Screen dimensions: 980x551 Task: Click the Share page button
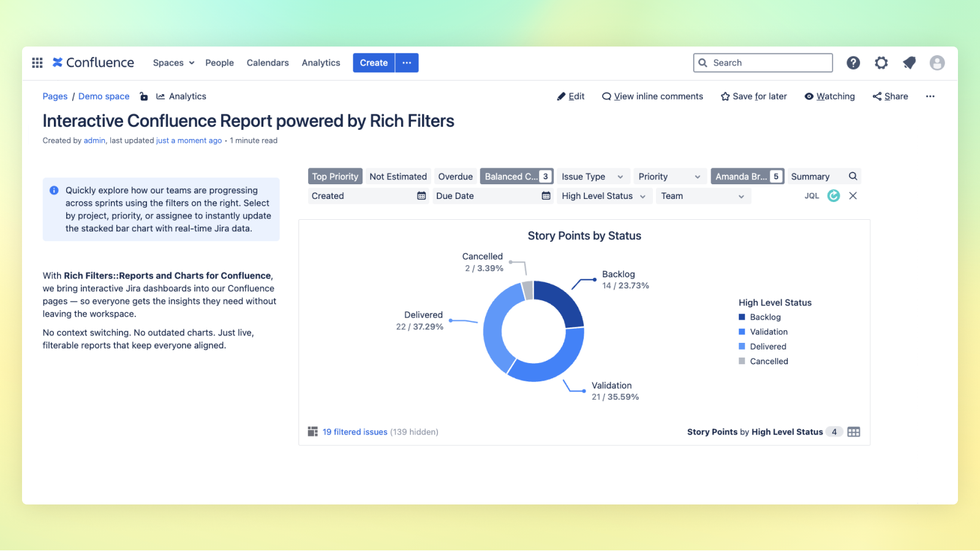point(891,96)
